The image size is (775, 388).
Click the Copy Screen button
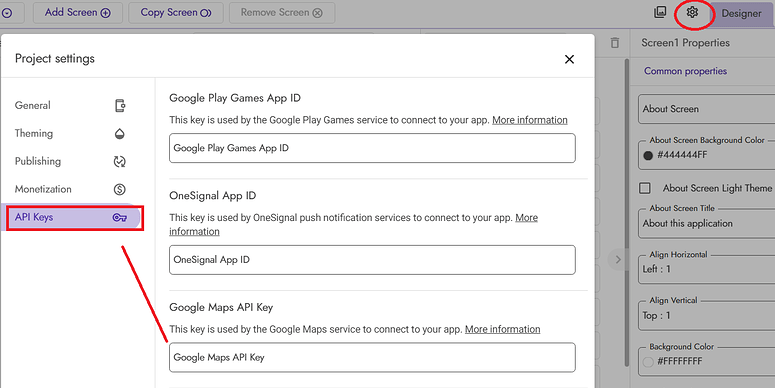pyautogui.click(x=176, y=13)
